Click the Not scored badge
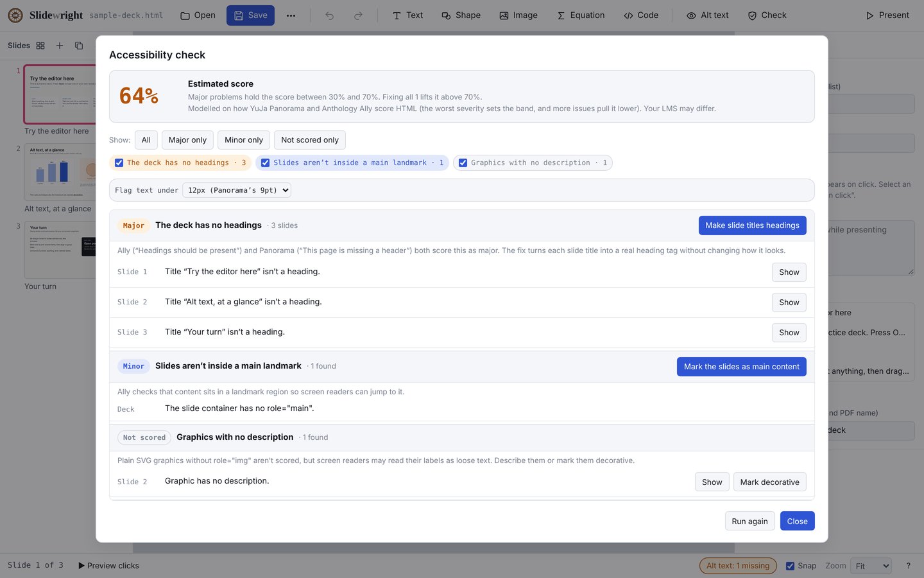Image resolution: width=924 pixels, height=578 pixels. (144, 437)
